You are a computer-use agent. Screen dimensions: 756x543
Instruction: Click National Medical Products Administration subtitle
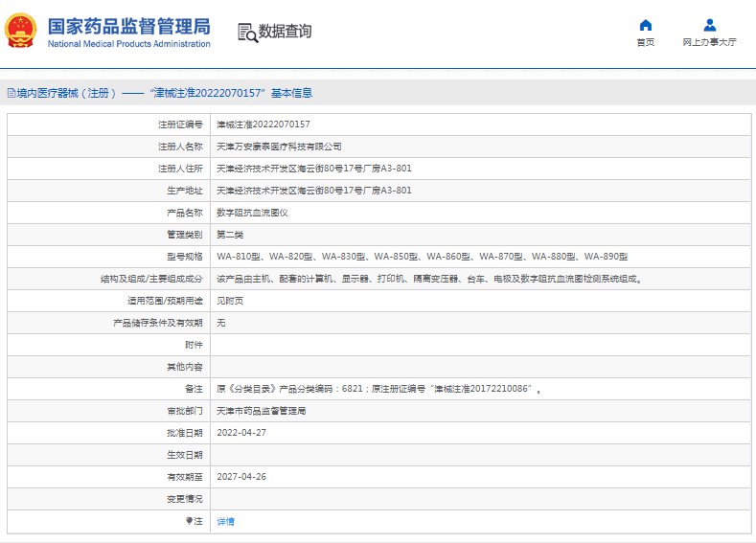tap(128, 44)
